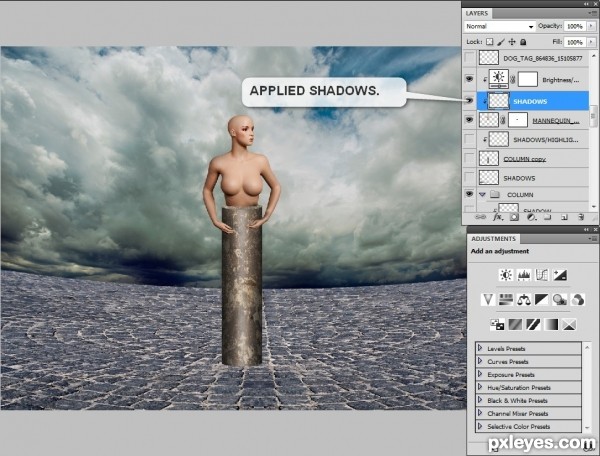Image resolution: width=600 pixels, height=456 pixels.
Task: Open the Opacity slider arrow
Action: tap(592, 26)
